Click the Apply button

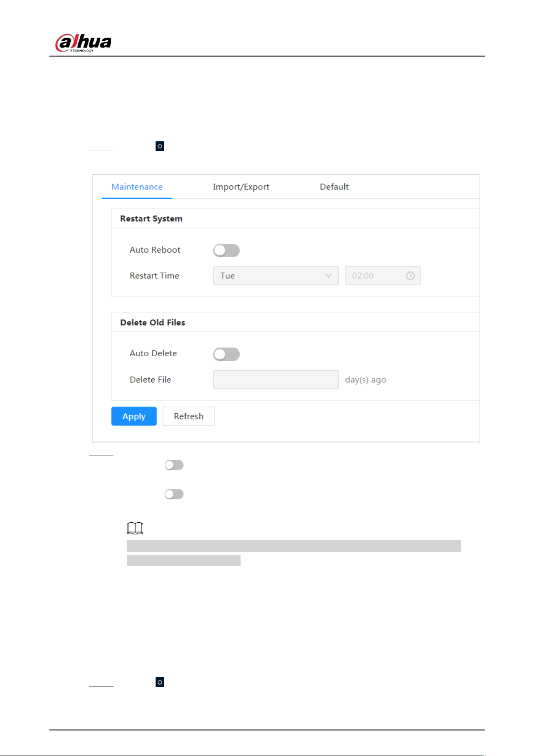click(x=134, y=416)
